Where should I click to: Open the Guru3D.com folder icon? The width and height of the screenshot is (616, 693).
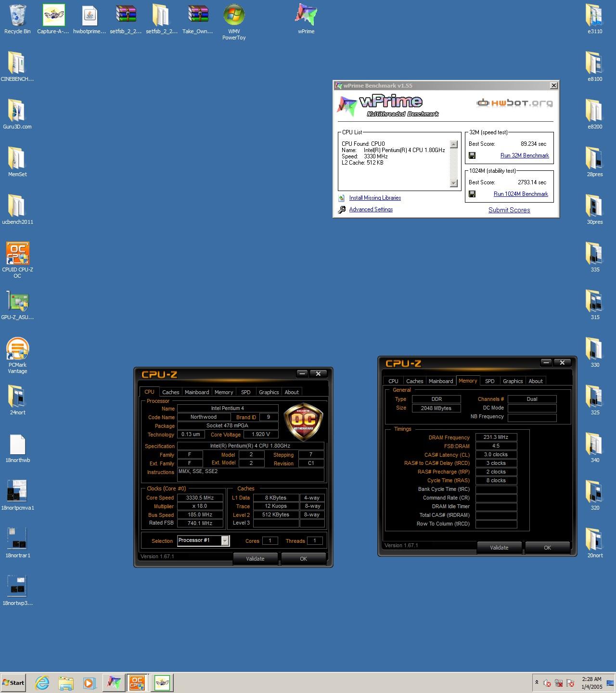(17, 114)
